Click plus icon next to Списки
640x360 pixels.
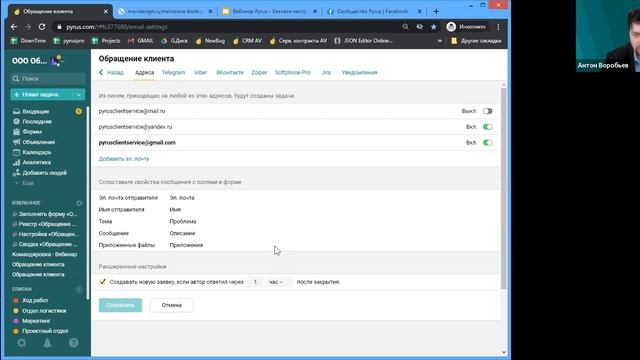pos(79,289)
